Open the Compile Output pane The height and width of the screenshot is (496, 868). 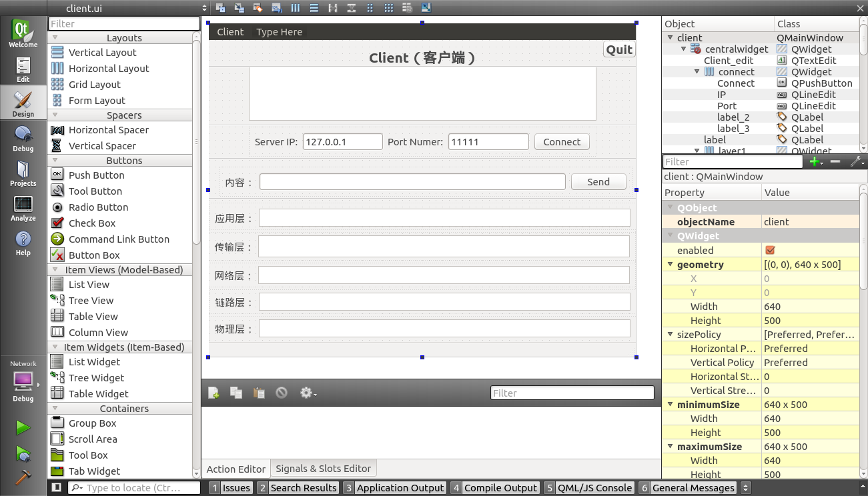[500, 487]
